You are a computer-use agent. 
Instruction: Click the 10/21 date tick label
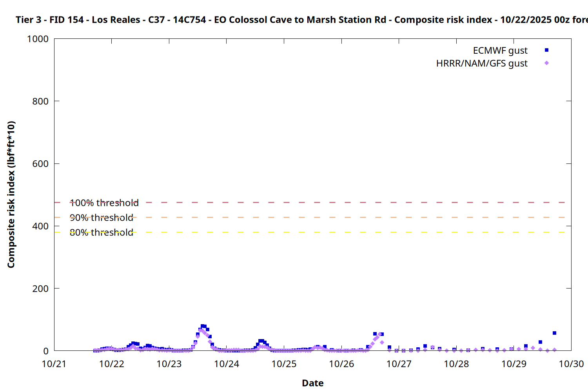point(54,364)
